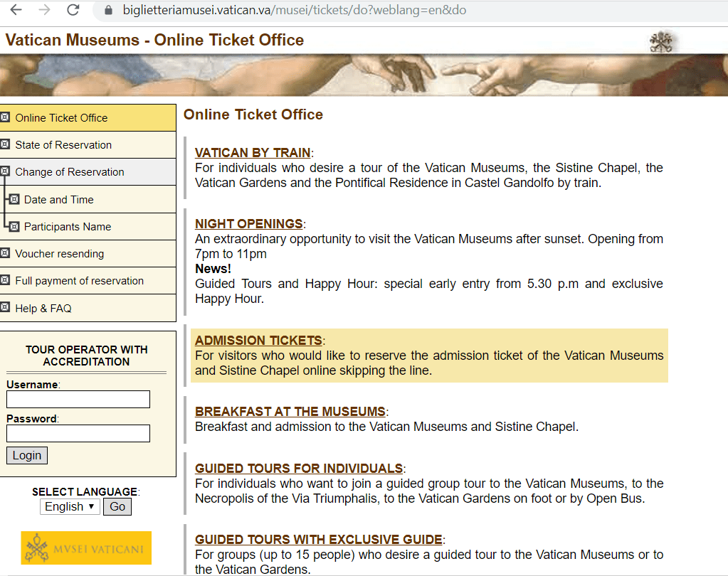
Task: Open the English language dropdown
Action: click(70, 506)
